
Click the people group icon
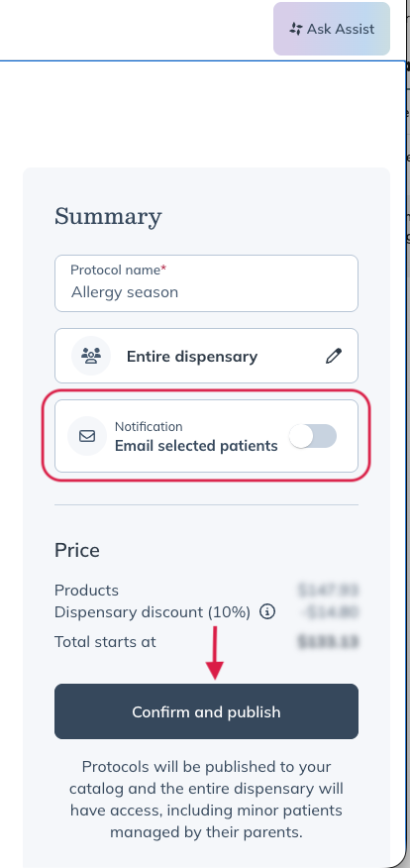[91, 356]
